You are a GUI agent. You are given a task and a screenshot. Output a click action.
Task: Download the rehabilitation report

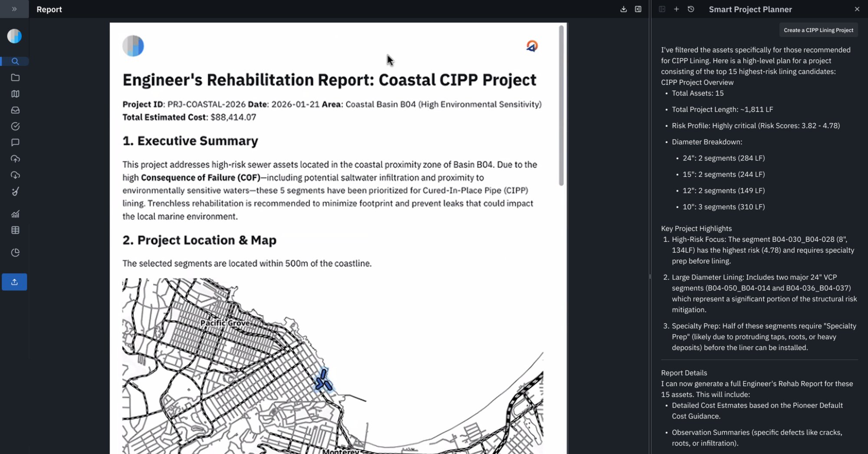pyautogui.click(x=624, y=9)
